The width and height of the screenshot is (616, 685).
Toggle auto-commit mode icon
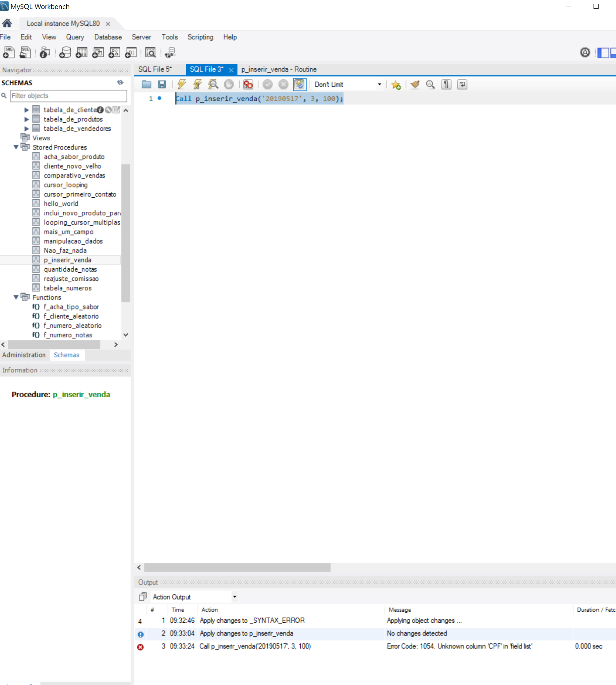click(x=300, y=84)
